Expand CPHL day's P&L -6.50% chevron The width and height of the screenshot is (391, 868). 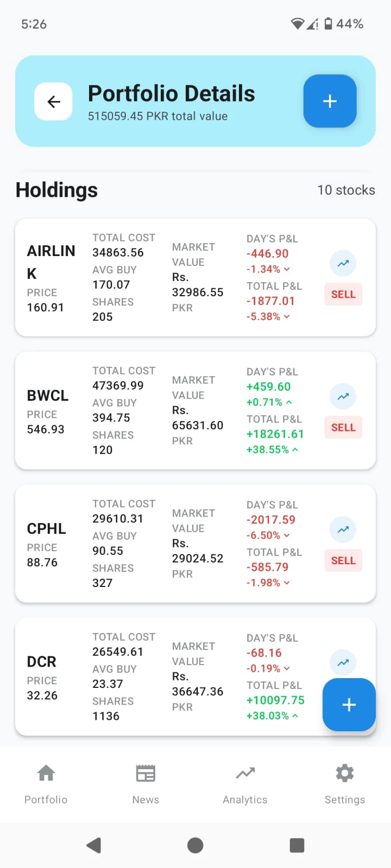tap(287, 535)
